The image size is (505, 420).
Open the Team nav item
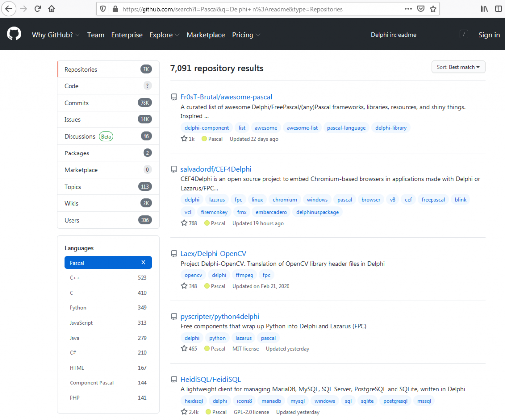[x=96, y=35]
